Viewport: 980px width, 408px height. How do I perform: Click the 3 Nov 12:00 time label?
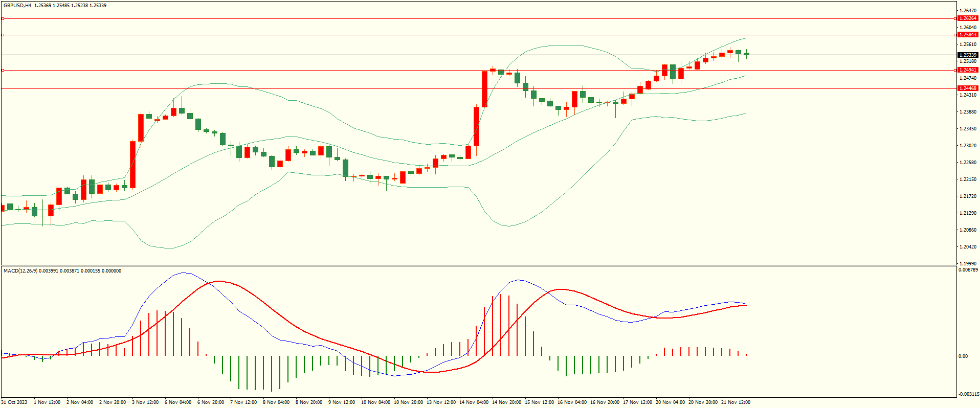[145, 402]
